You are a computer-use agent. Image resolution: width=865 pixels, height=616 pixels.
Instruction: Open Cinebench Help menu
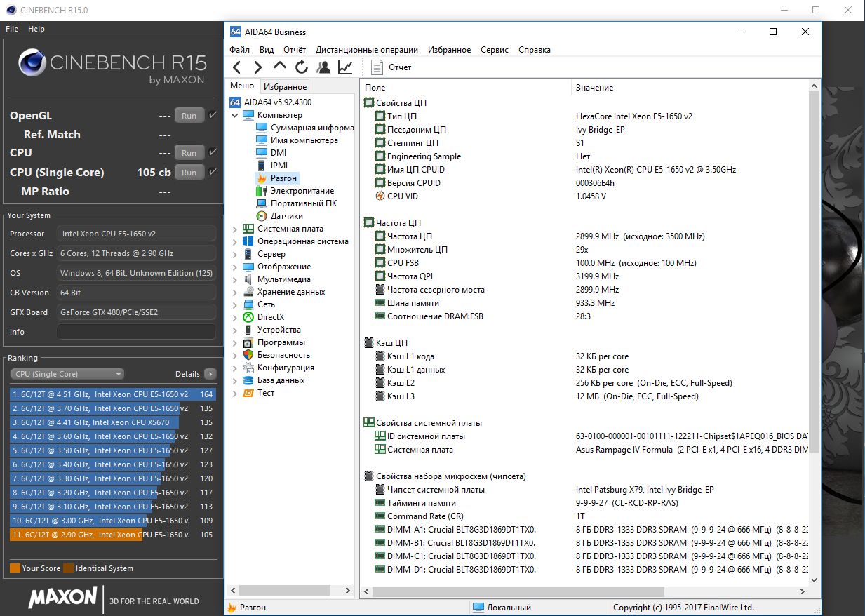coord(36,29)
